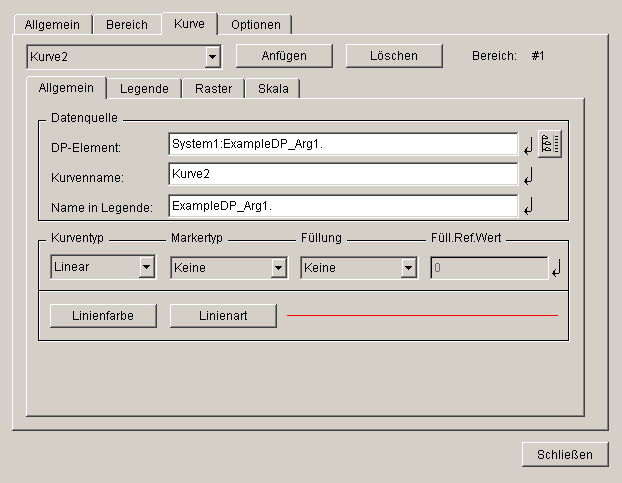Focus the DP-Element input field
Screen dimensions: 622x483
click(x=343, y=144)
